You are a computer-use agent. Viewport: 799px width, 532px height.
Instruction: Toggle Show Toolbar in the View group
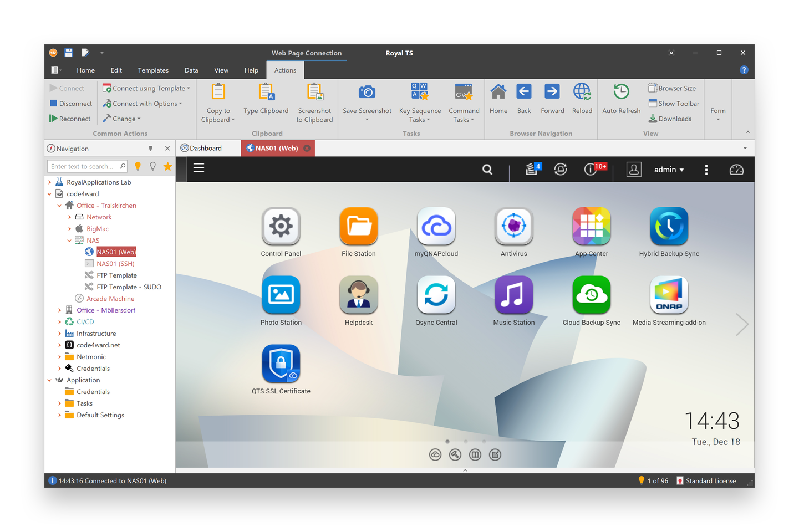(x=674, y=103)
